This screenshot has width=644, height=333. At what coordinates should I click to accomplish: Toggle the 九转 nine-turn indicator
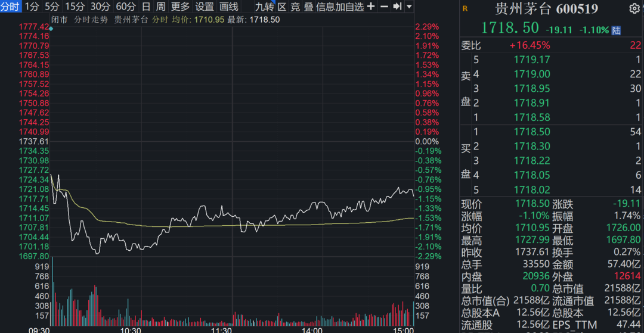(x=265, y=7)
